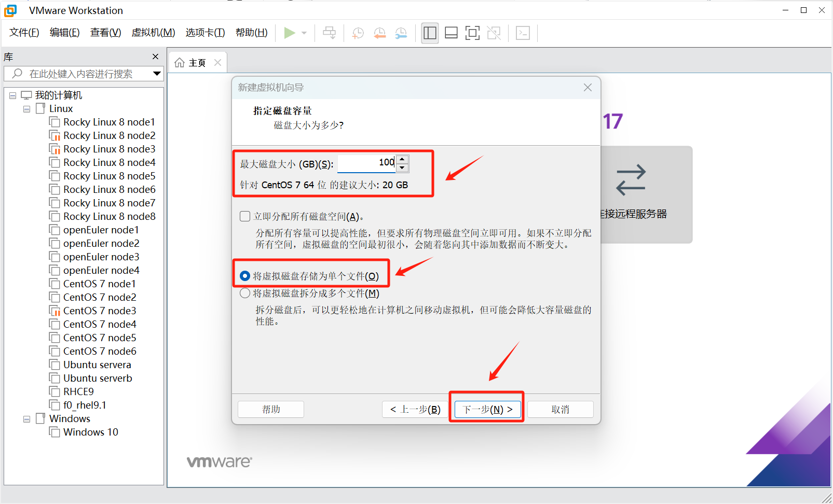Select CentOS 7 node4 VM icon
This screenshot has height=504, width=833.
(x=54, y=324)
